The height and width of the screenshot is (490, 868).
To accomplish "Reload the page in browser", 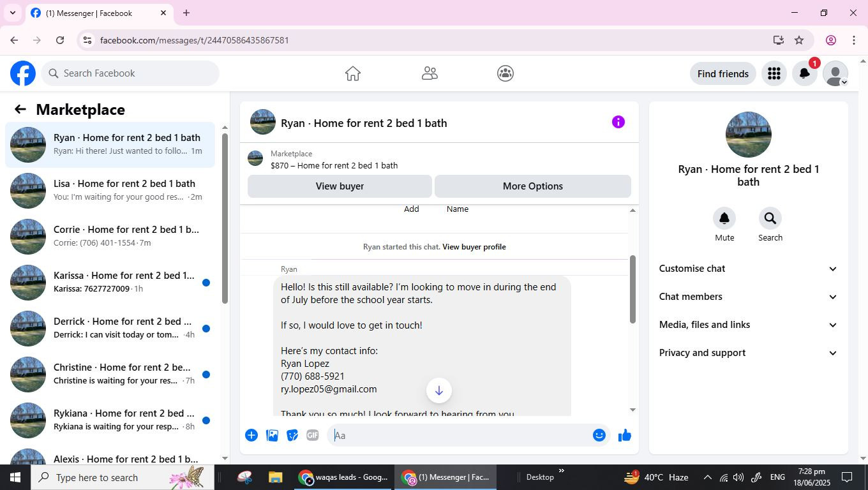I will [x=60, y=40].
